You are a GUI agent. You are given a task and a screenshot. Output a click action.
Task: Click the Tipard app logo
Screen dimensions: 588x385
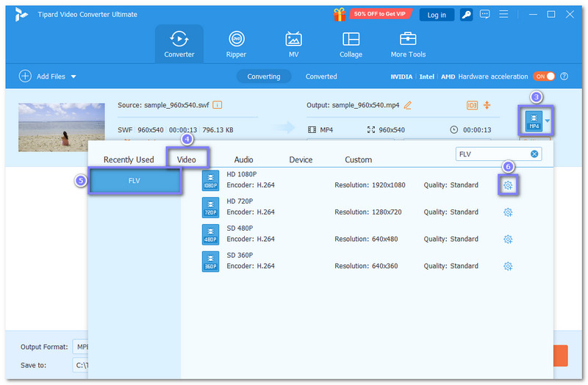21,15
